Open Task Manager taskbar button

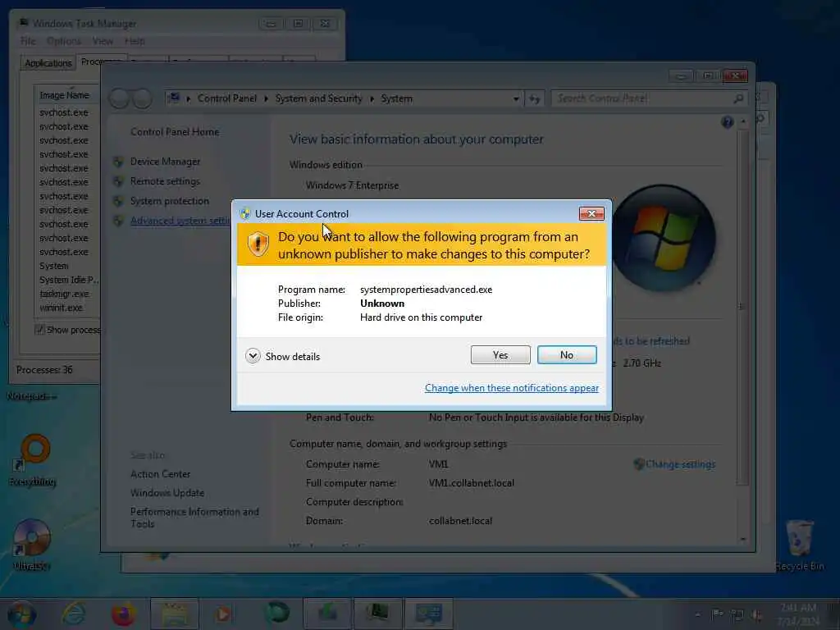point(377,614)
